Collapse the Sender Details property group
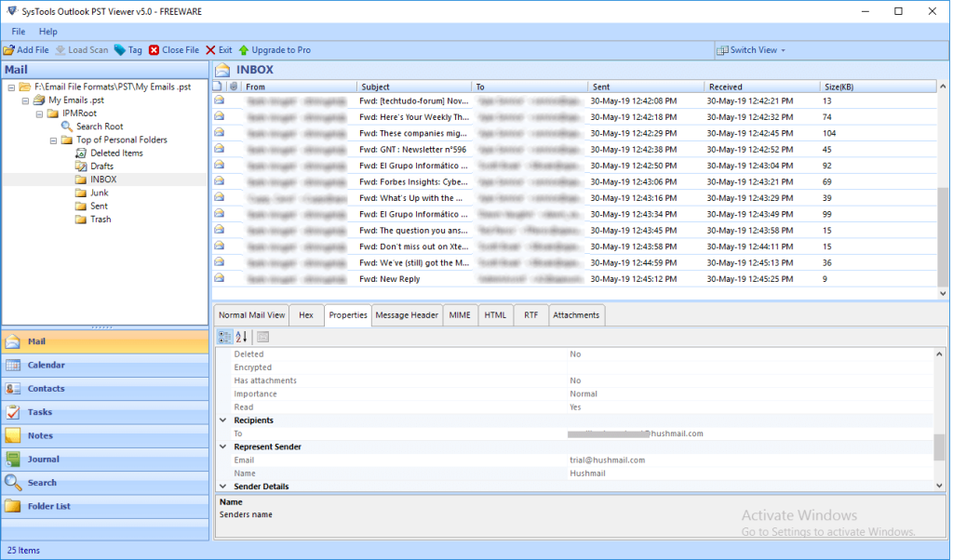The height and width of the screenshot is (560, 953). (223, 487)
